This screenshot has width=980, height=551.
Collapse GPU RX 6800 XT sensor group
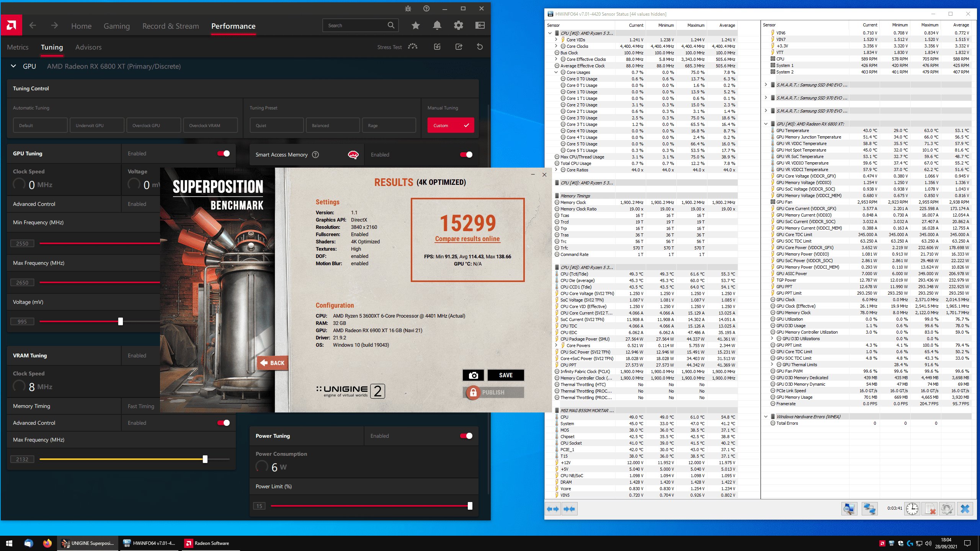(766, 124)
